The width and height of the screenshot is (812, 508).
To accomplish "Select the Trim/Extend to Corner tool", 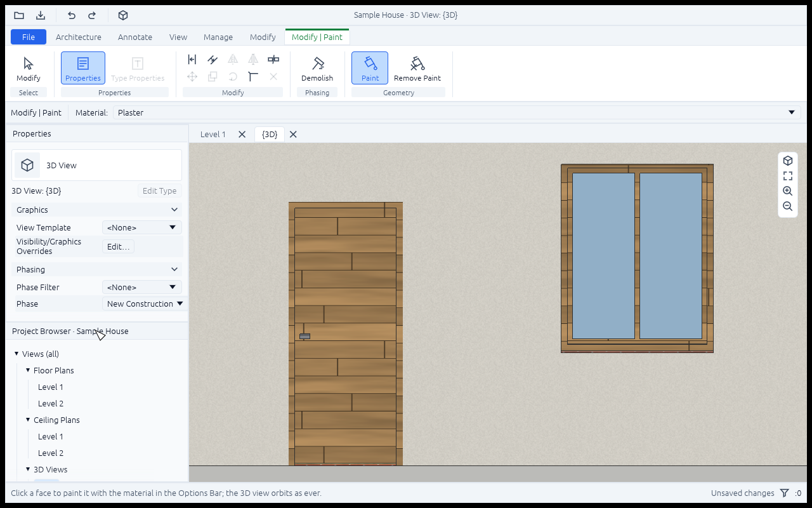I will 253,77.
